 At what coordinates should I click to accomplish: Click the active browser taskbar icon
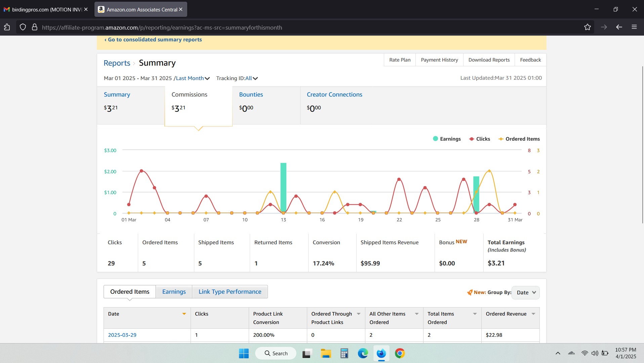[x=381, y=353]
